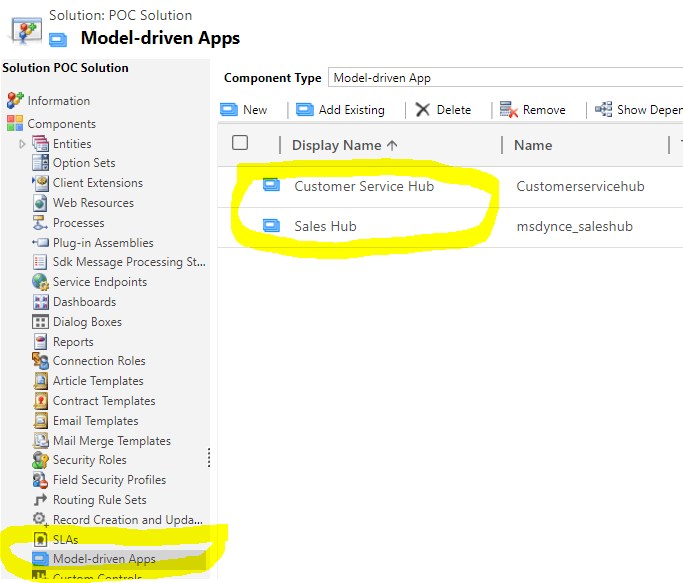The height and width of the screenshot is (583, 683).
Task: Open SLAs label in the tree
Action: (65, 539)
